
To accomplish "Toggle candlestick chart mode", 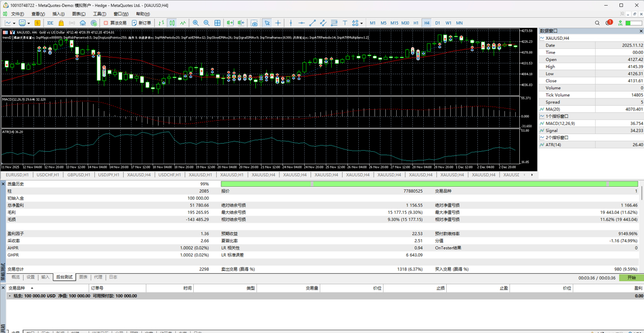I will click(172, 23).
